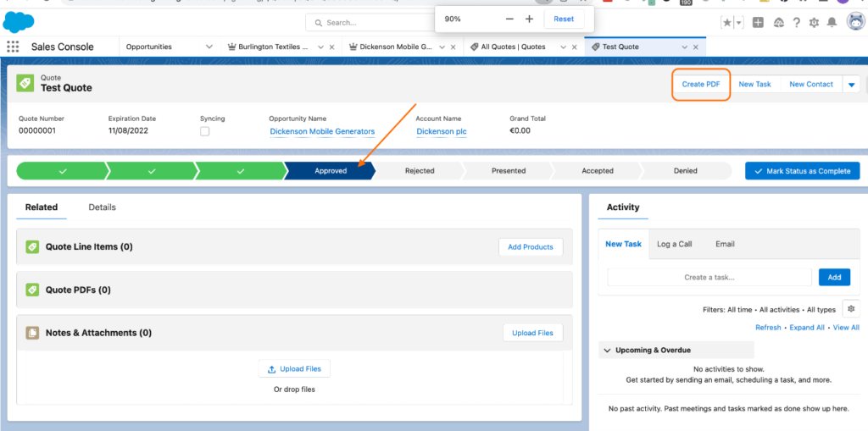
Task: Open the Favorites star icon
Action: [x=726, y=23]
